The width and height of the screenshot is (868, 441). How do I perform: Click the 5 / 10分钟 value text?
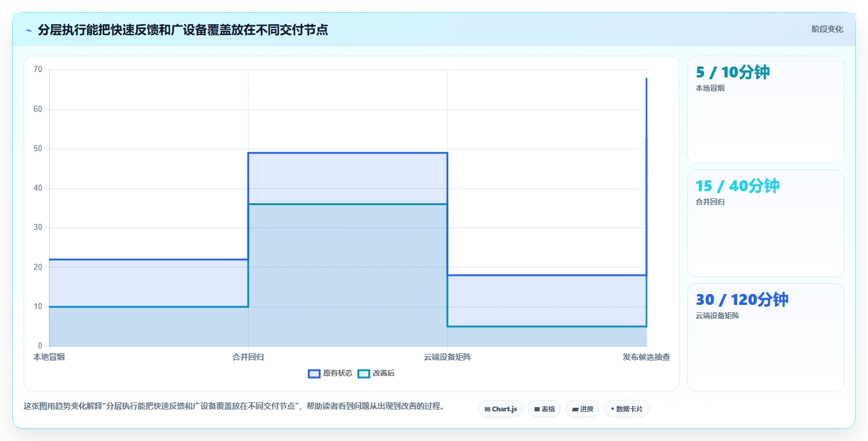[x=733, y=72]
